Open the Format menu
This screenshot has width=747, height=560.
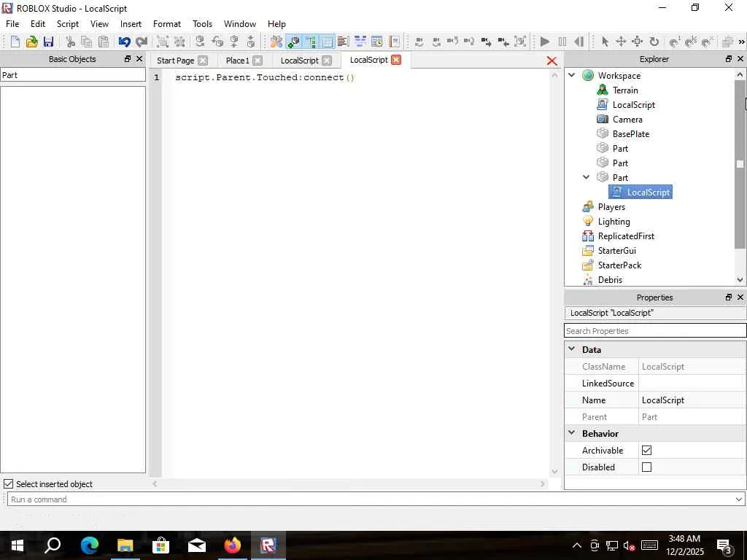coord(167,24)
